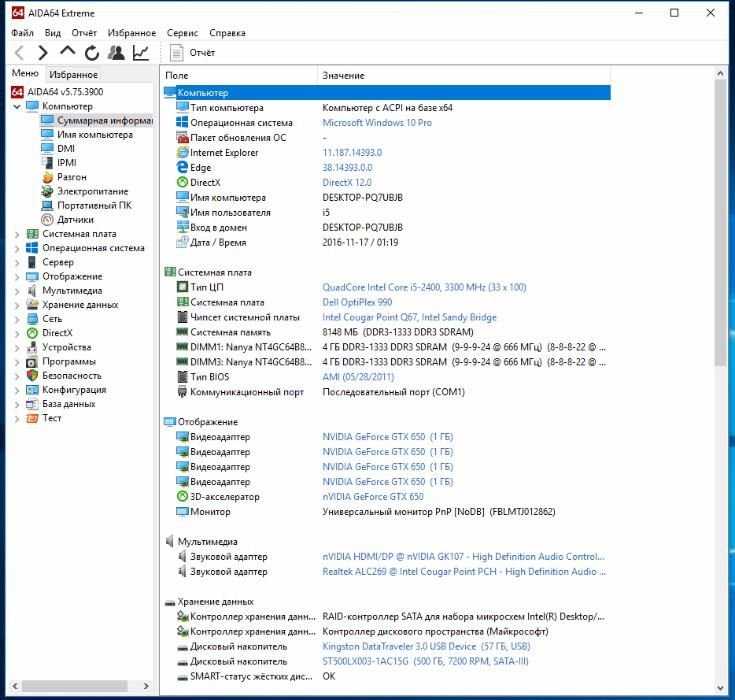Refresh the page with the circular arrow icon

point(92,53)
